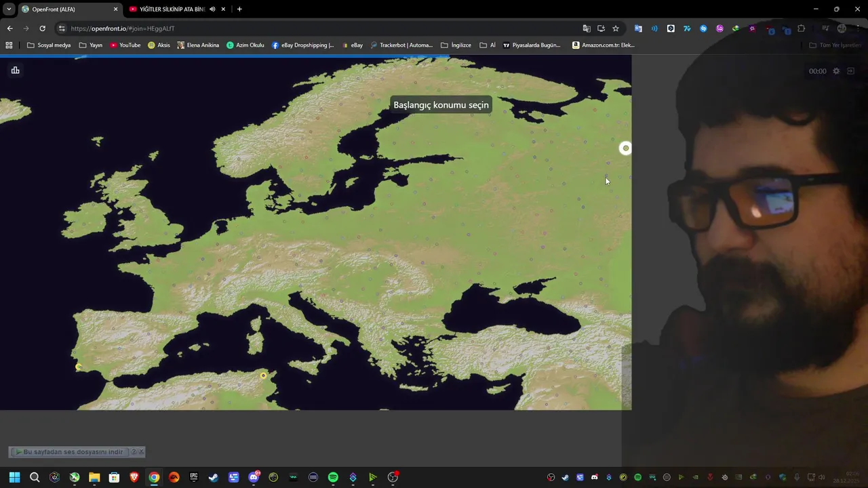Open the Piyasalarda Bugün bookmark
Viewport: 868px width, 488px height.
coord(532,45)
